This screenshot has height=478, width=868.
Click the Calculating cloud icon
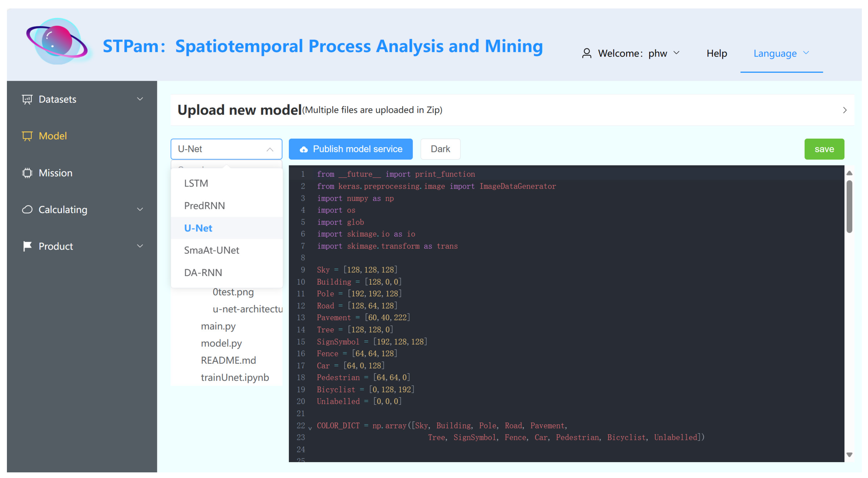(27, 209)
